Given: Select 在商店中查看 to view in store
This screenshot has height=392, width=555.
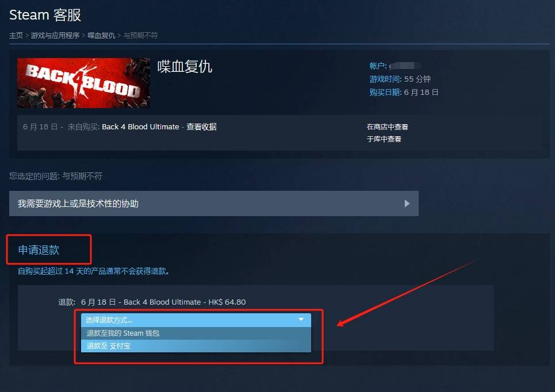Looking at the screenshot, I should coord(387,126).
